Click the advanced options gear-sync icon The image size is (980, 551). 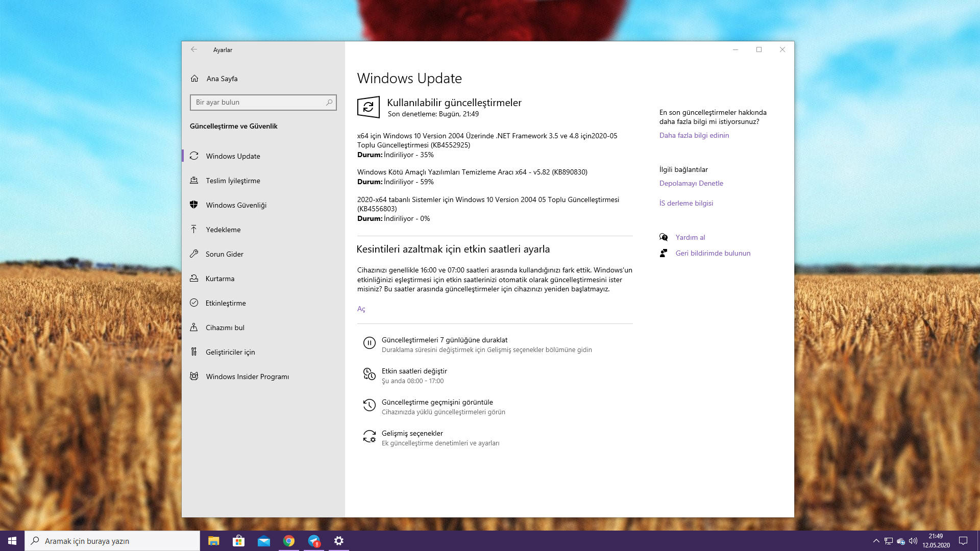click(x=369, y=436)
